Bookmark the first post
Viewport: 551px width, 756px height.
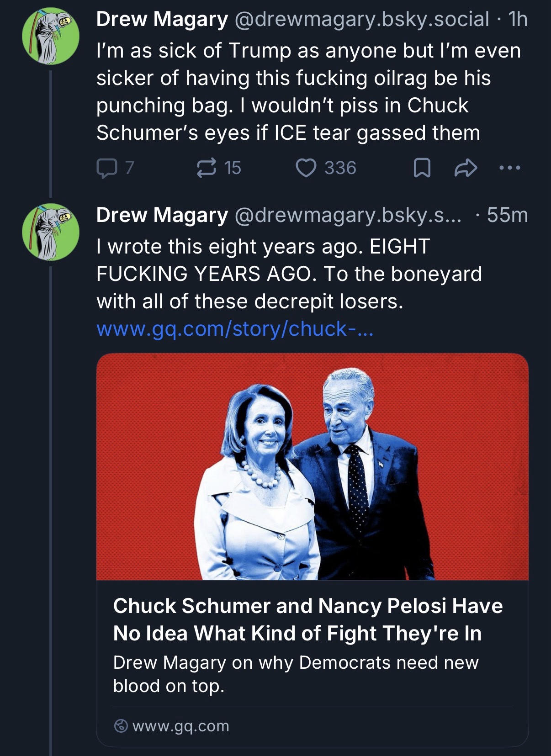coord(422,168)
